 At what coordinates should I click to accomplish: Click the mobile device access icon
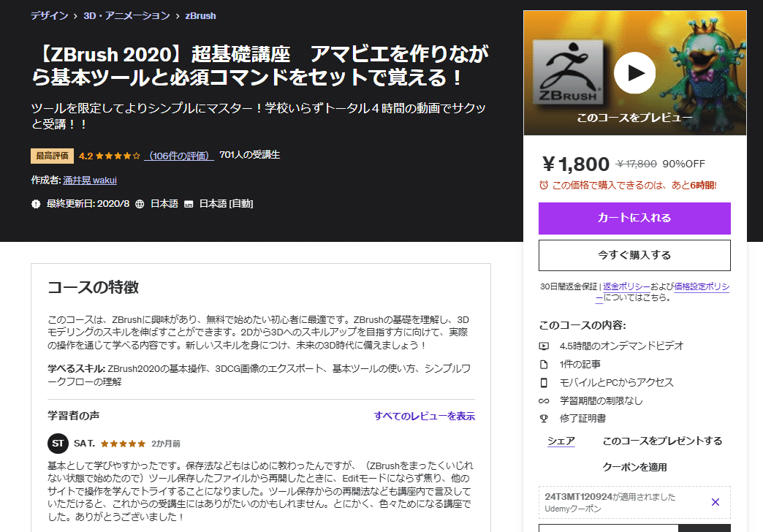pyautogui.click(x=544, y=383)
